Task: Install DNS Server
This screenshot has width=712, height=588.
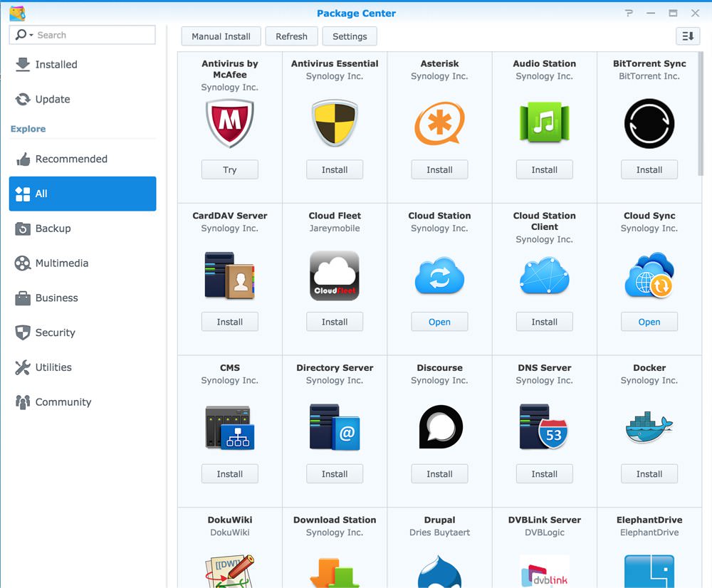Action: (x=545, y=474)
